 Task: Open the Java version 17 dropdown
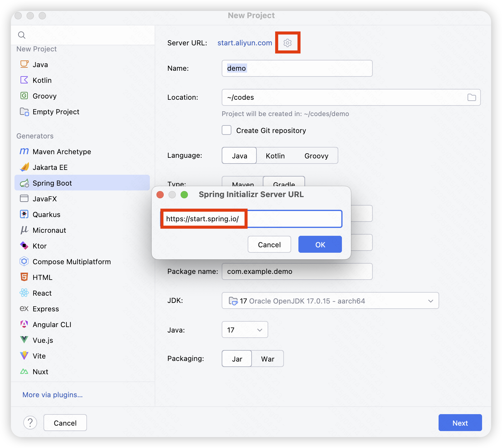245,330
